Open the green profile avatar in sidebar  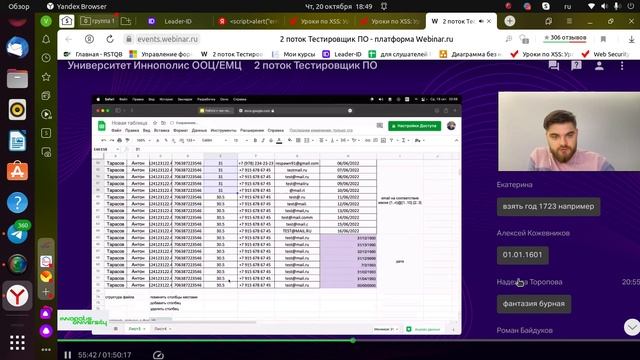pyautogui.click(x=46, y=21)
